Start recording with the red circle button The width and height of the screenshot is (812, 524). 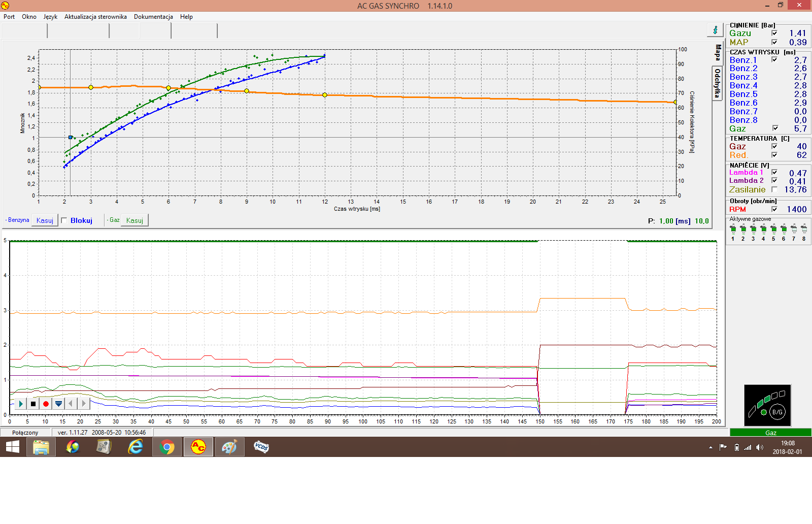point(46,404)
